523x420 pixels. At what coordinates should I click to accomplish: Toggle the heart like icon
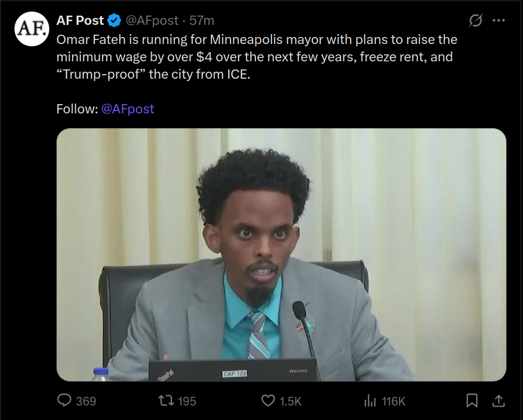268,400
